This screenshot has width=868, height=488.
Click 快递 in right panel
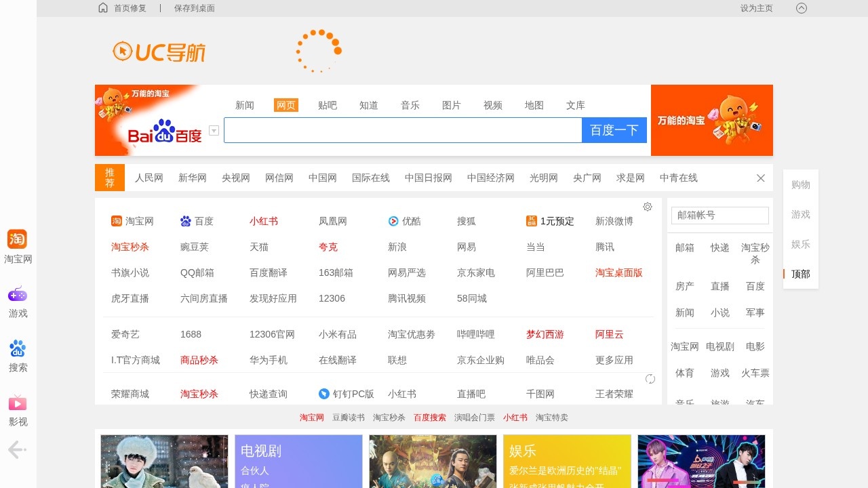[720, 247]
